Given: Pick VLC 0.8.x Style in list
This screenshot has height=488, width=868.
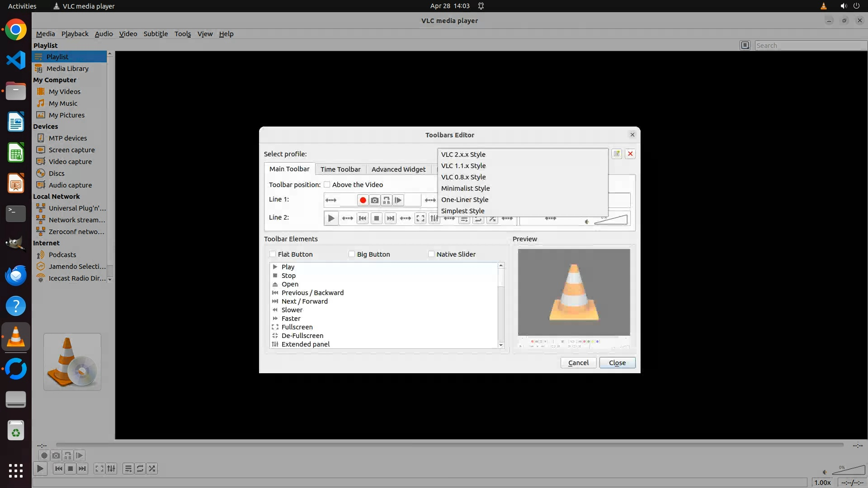Looking at the screenshot, I should click(x=463, y=177).
